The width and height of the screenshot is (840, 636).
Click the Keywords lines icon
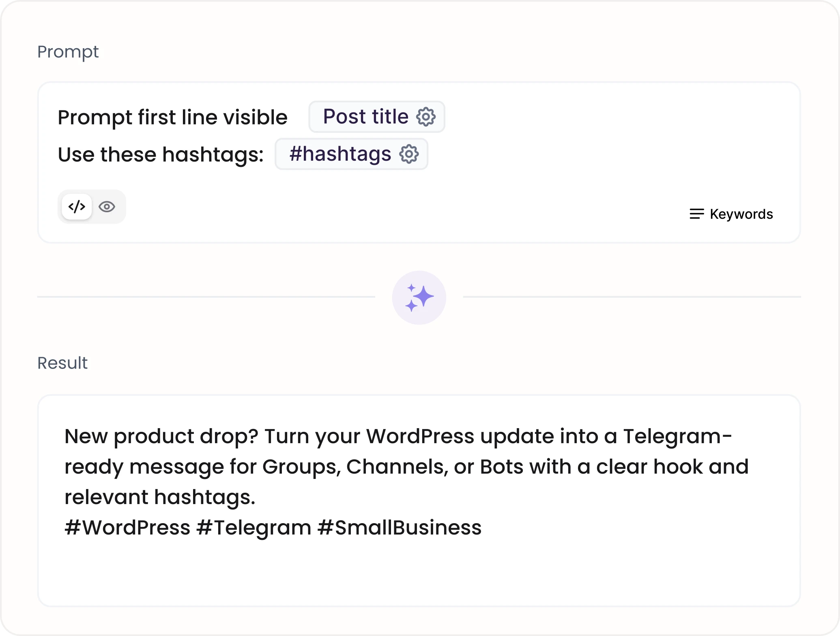pyautogui.click(x=697, y=214)
